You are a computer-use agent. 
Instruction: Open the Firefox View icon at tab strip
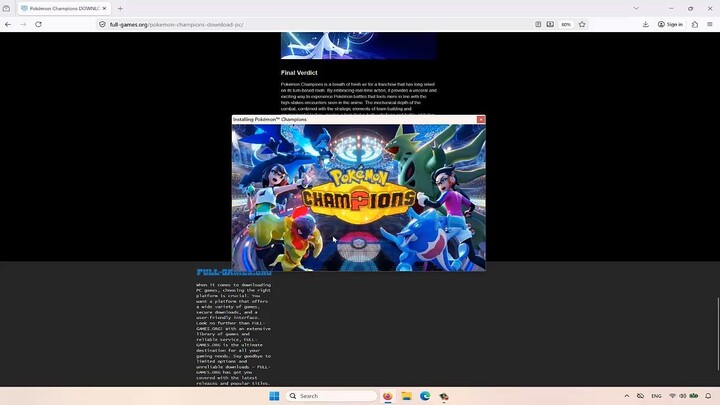(x=6, y=8)
